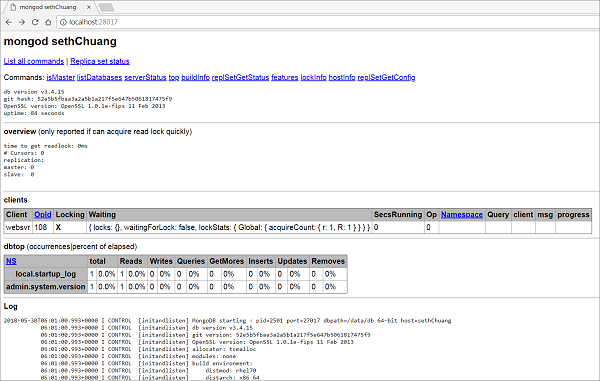Click the mongod sethChuang page heading

tap(60, 41)
